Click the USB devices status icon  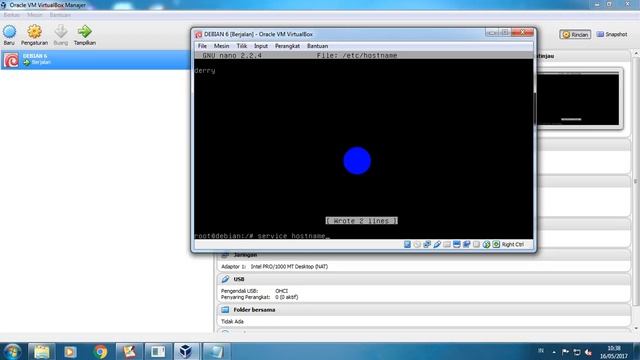point(437,244)
